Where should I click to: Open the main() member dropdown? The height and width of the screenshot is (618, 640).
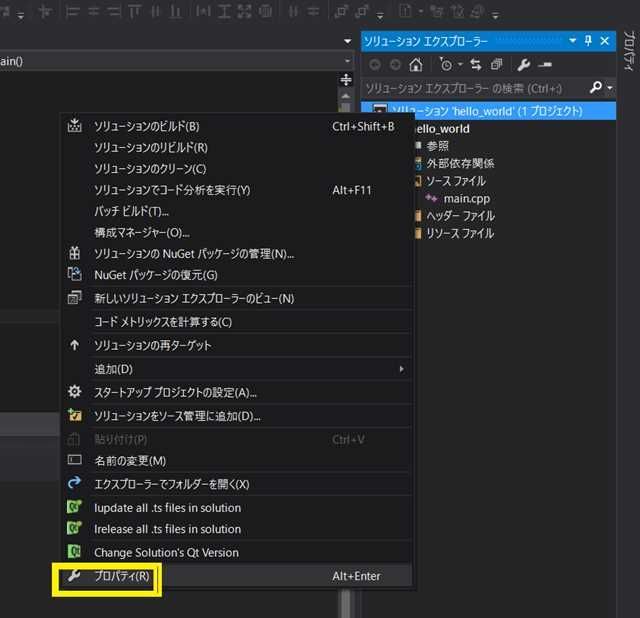pyautogui.click(x=348, y=61)
